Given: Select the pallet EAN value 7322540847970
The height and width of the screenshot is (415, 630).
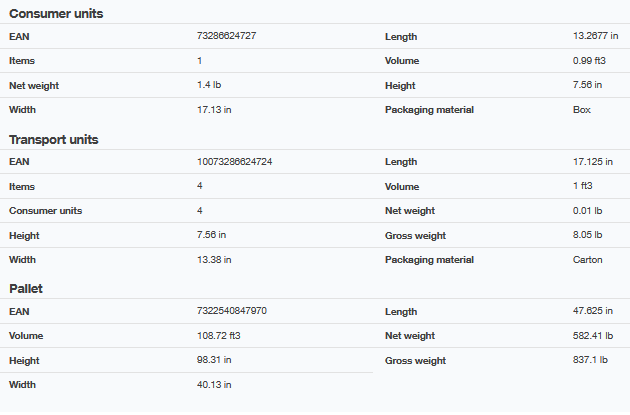Looking at the screenshot, I should 232,312.
